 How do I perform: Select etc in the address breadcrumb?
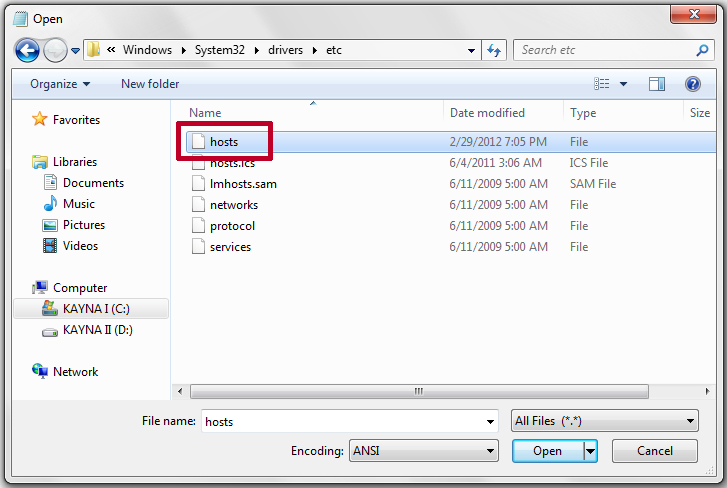point(334,50)
